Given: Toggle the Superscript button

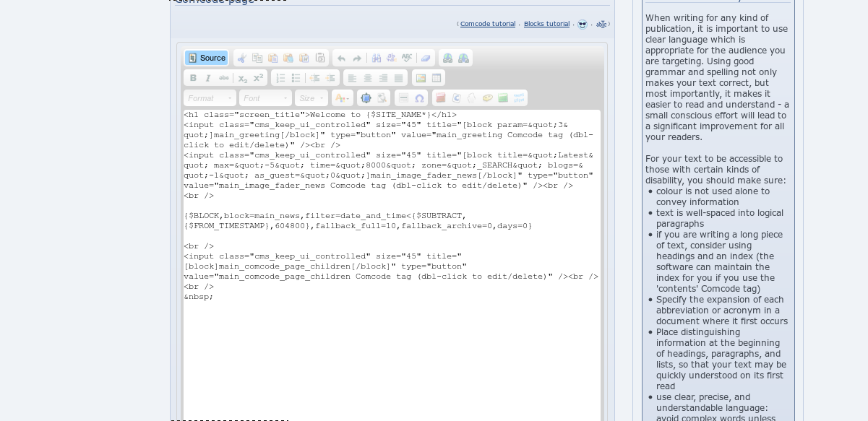Looking at the screenshot, I should pos(258,78).
